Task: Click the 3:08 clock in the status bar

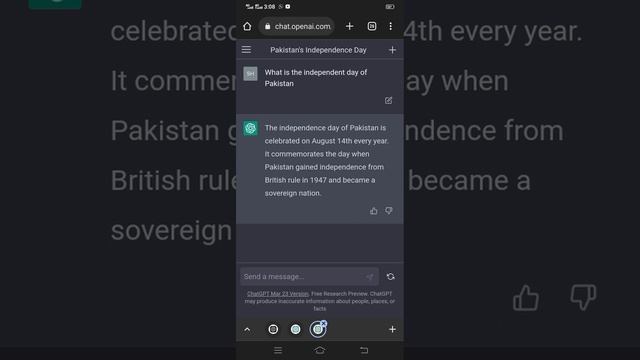Action: 269,7
